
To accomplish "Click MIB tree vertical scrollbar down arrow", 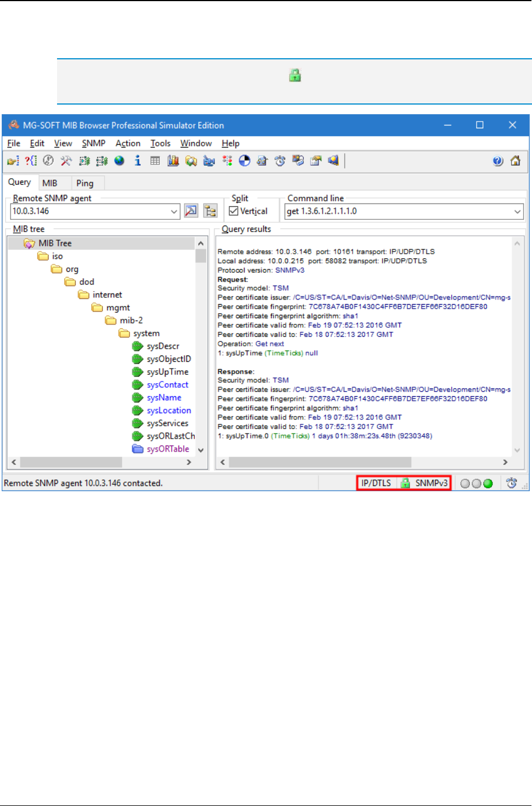I will (x=200, y=450).
